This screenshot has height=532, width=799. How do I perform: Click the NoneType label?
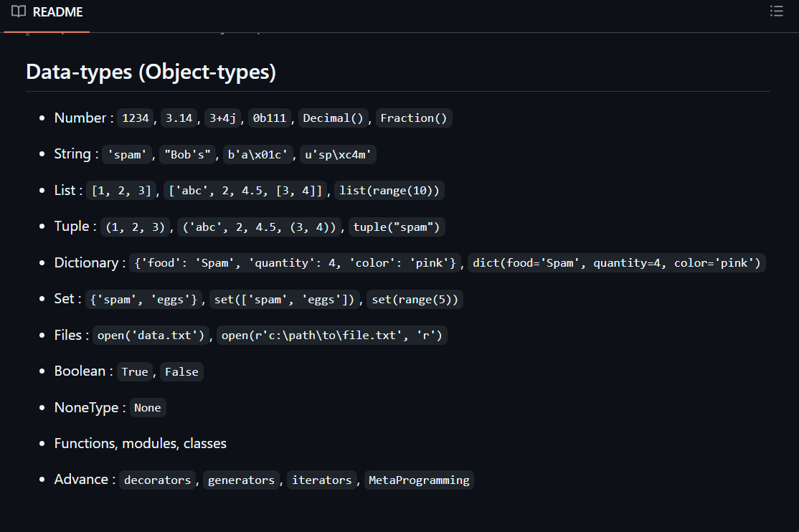[x=87, y=407]
